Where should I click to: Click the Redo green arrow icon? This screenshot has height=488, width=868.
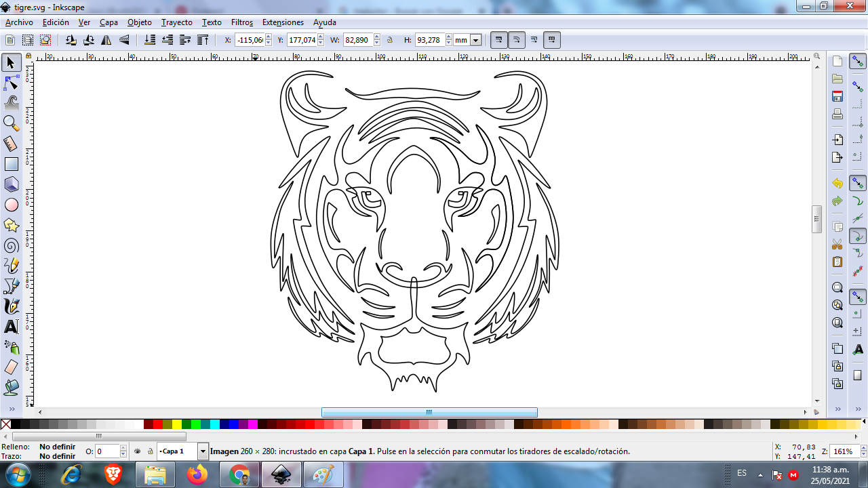[837, 201]
